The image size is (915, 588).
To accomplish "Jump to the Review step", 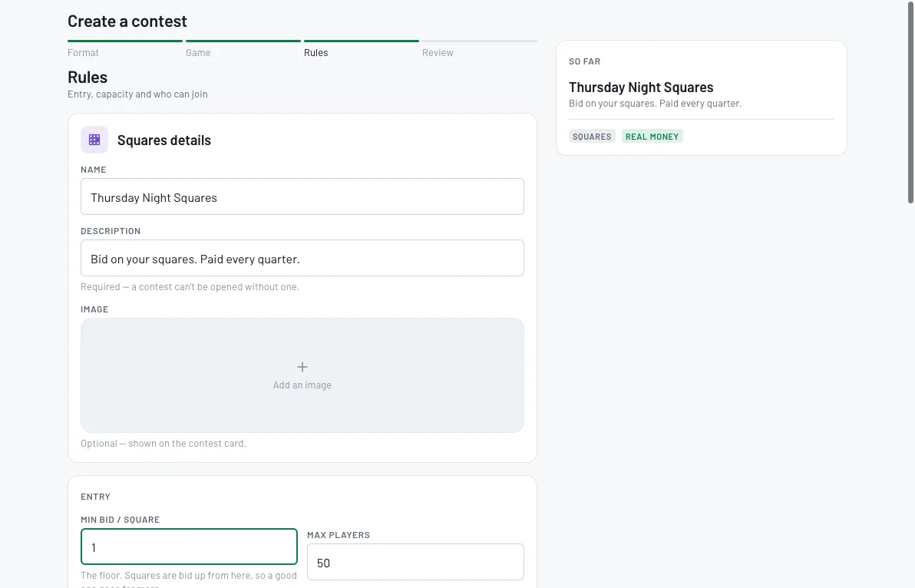I will [x=438, y=52].
